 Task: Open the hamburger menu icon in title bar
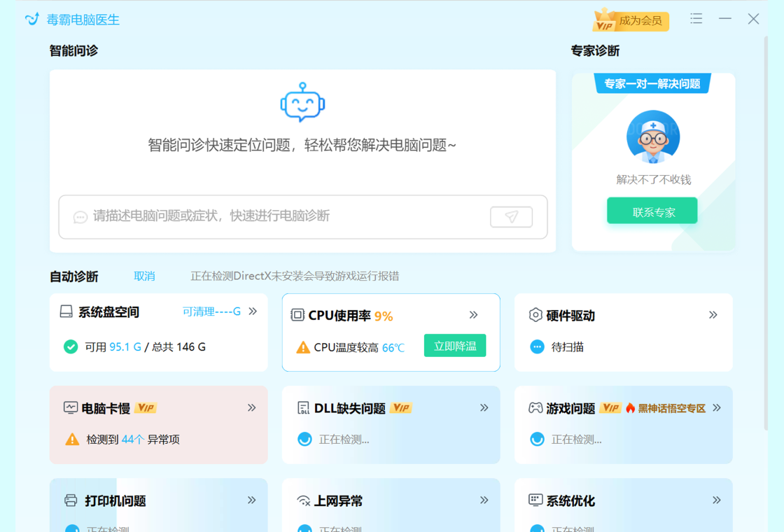click(x=696, y=19)
